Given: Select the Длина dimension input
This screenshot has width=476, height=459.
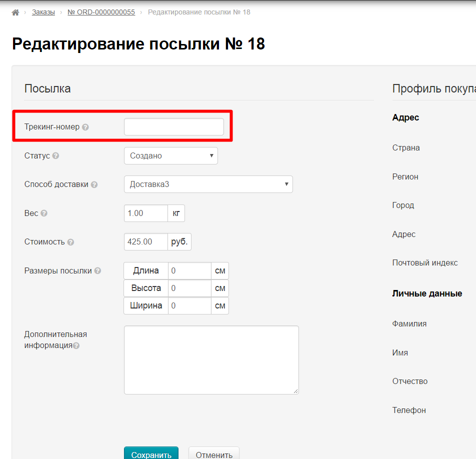Looking at the screenshot, I should coord(189,270).
